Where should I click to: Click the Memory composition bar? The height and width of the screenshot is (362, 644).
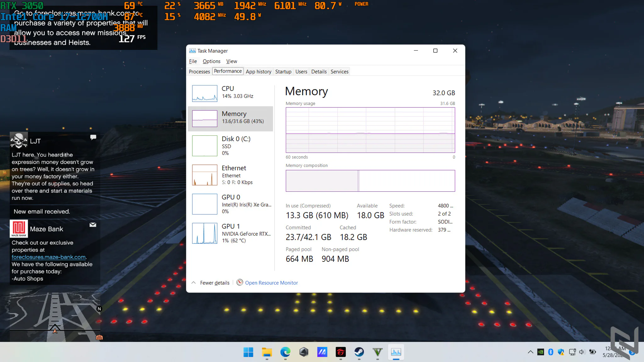pos(370,181)
